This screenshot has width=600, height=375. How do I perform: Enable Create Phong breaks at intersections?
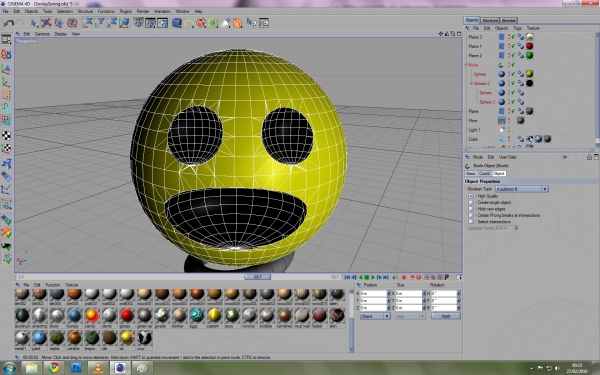point(471,215)
